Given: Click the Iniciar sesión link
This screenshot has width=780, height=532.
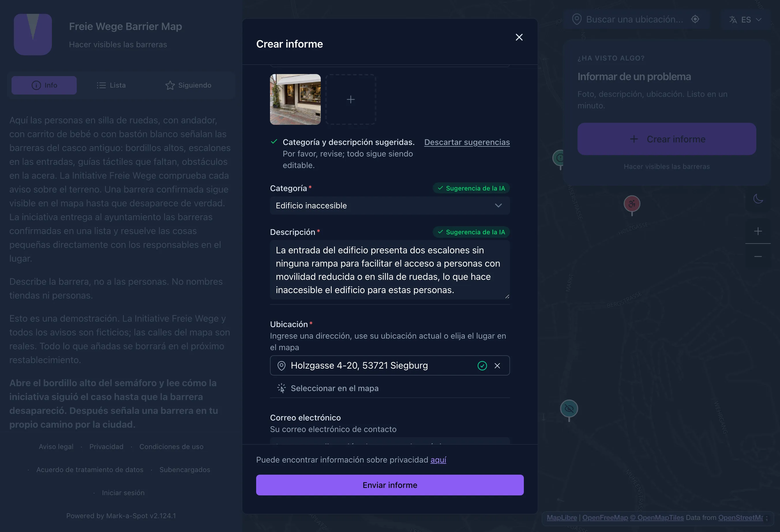Looking at the screenshot, I should click(x=123, y=493).
